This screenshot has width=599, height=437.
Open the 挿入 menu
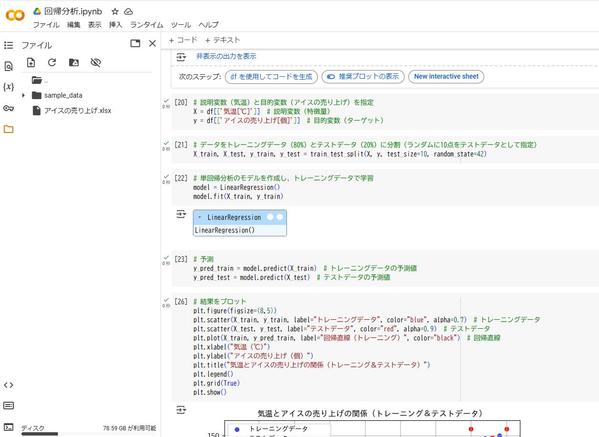coord(116,25)
